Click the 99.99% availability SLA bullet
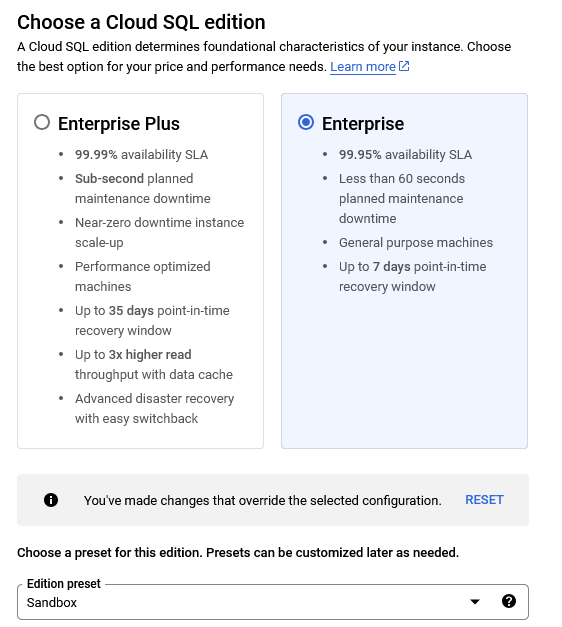The height and width of the screenshot is (627, 562). coord(141,155)
